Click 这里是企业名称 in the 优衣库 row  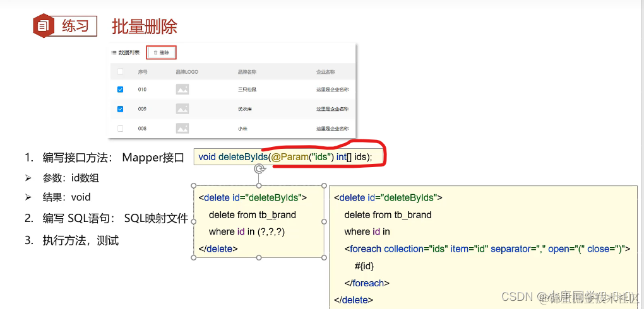[332, 108]
